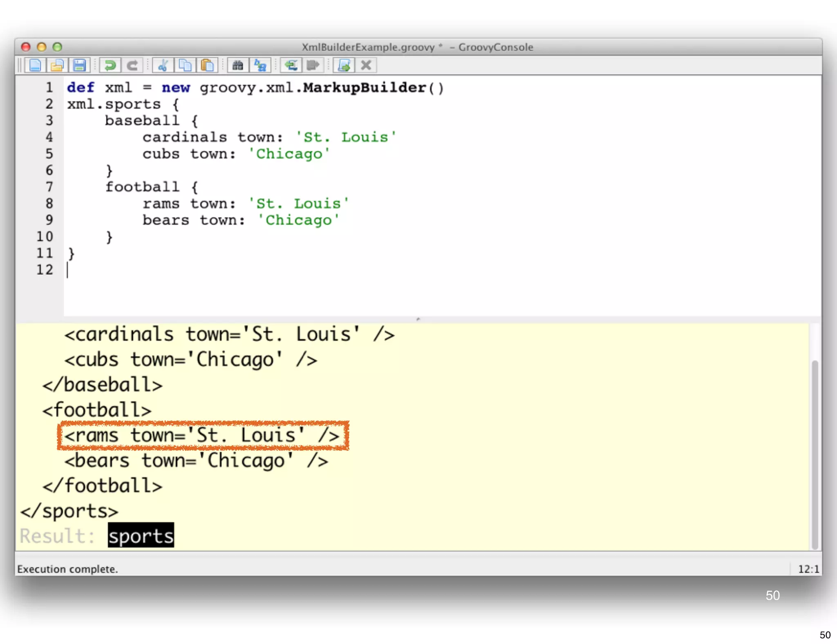Click the Replace text icon
Screen dimensions: 837x644
(260, 65)
